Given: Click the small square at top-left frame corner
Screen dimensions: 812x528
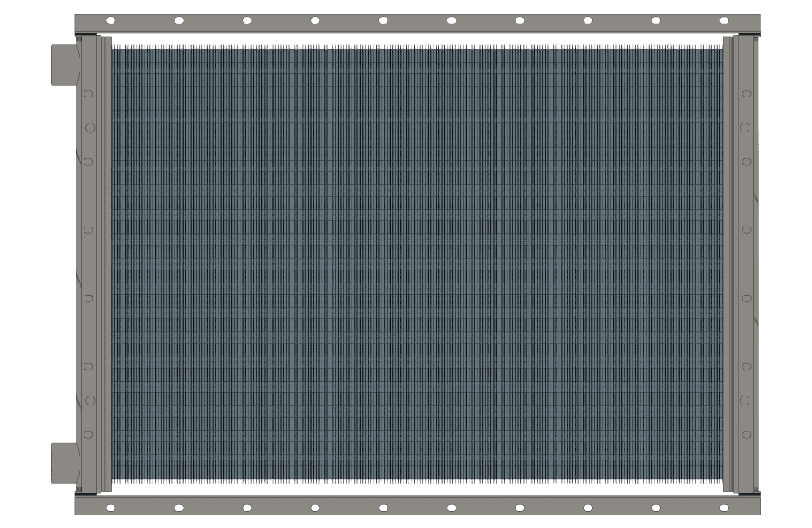Looking at the screenshot, I should tap(80, 37).
